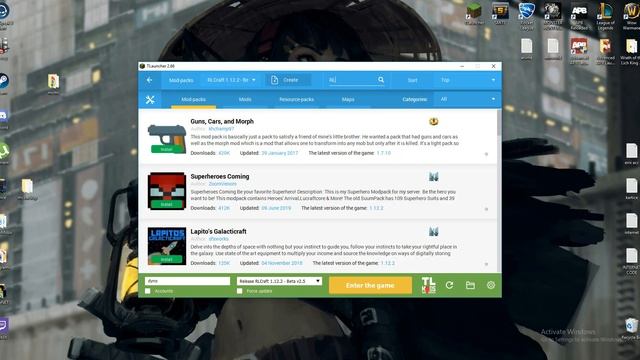Go back with the left arrow icon
The width and height of the screenshot is (640, 360).
(x=149, y=80)
